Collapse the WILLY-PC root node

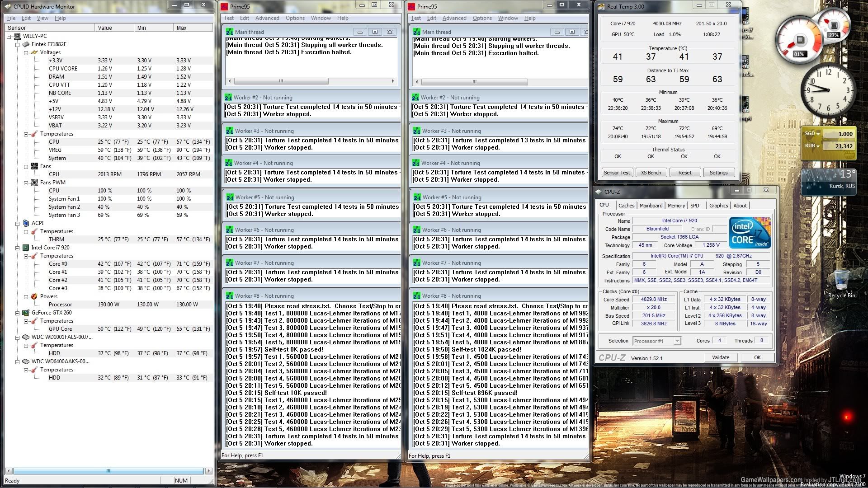coord(9,36)
